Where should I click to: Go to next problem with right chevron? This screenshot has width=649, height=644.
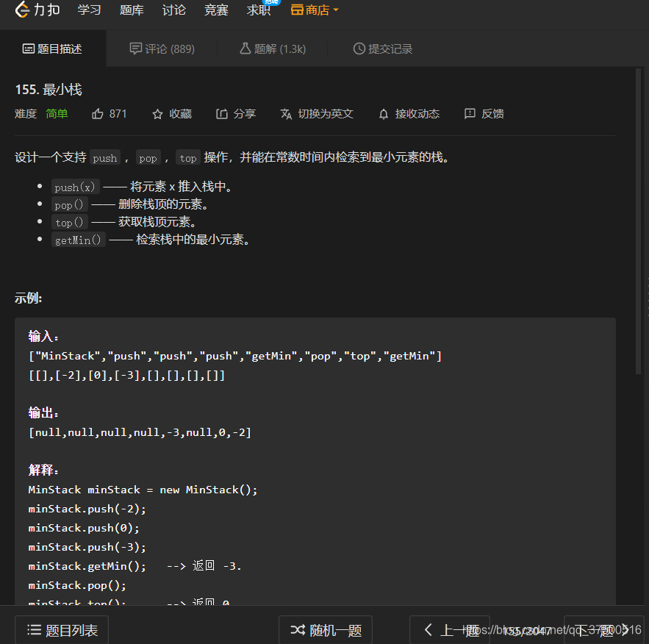coord(626,629)
